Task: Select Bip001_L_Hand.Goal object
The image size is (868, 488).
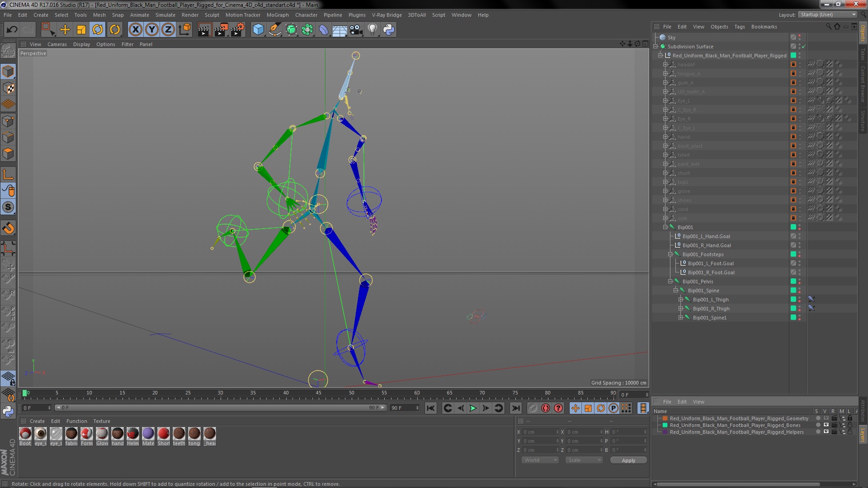Action: (706, 236)
